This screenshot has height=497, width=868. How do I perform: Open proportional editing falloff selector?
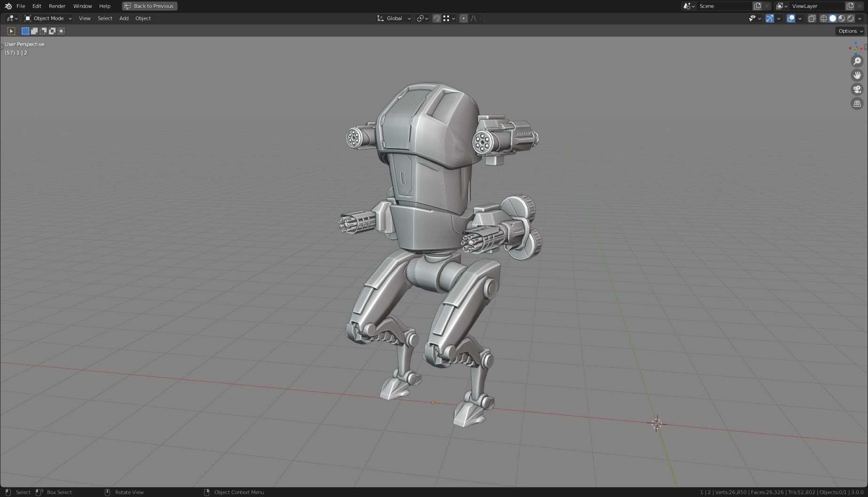[476, 18]
